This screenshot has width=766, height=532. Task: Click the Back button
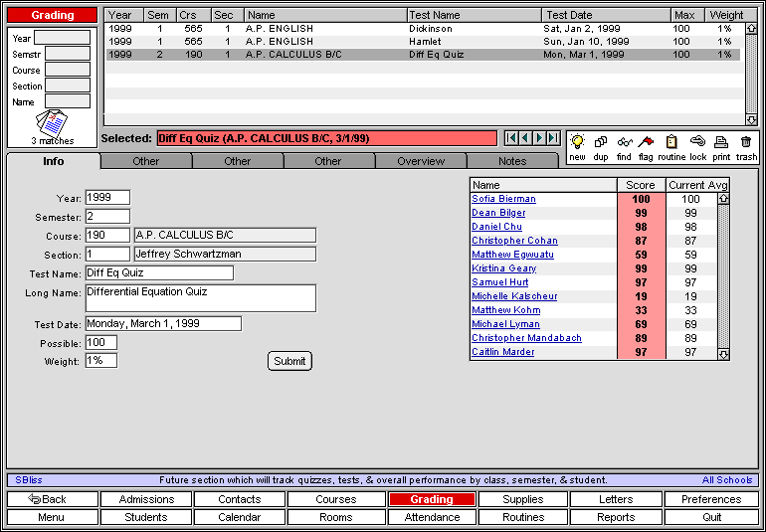(53, 499)
